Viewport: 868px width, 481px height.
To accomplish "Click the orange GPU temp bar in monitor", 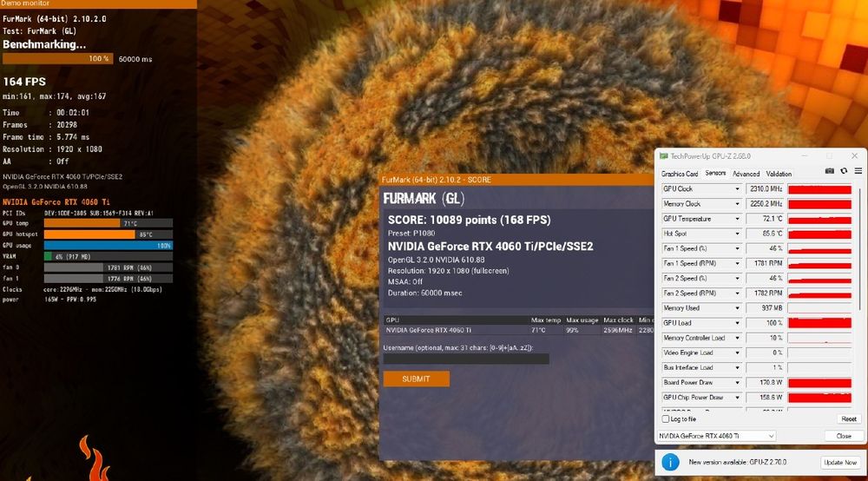I will coord(82,223).
